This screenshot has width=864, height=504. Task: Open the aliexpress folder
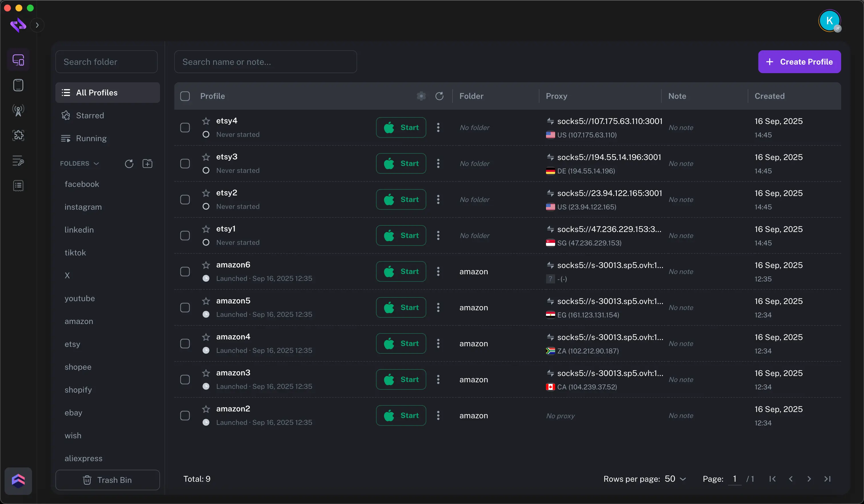coord(83,458)
